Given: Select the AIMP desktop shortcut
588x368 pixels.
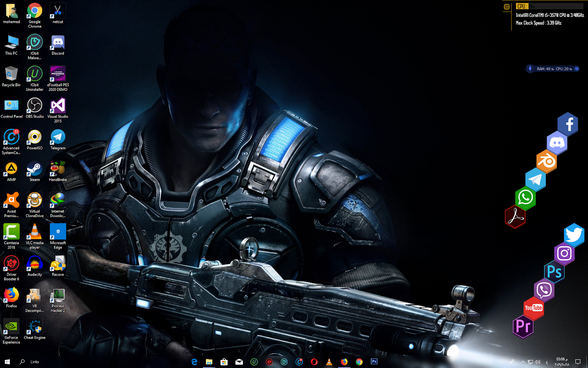Looking at the screenshot, I should tap(11, 172).
